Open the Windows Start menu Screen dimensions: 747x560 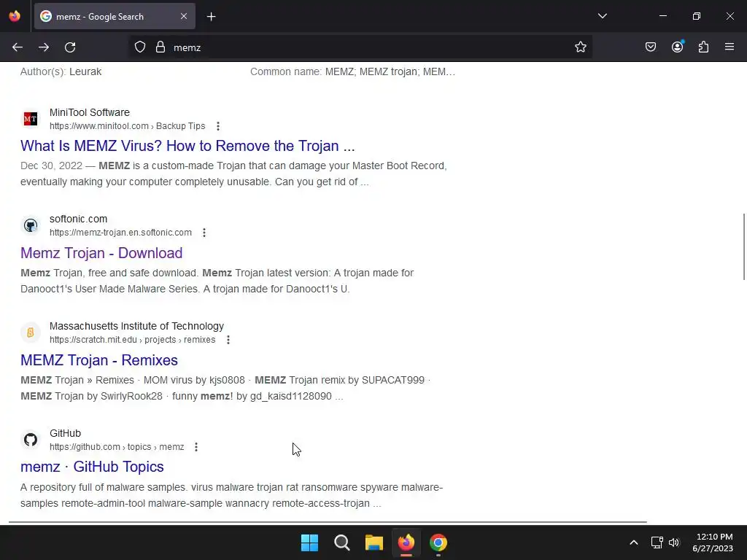click(x=309, y=542)
